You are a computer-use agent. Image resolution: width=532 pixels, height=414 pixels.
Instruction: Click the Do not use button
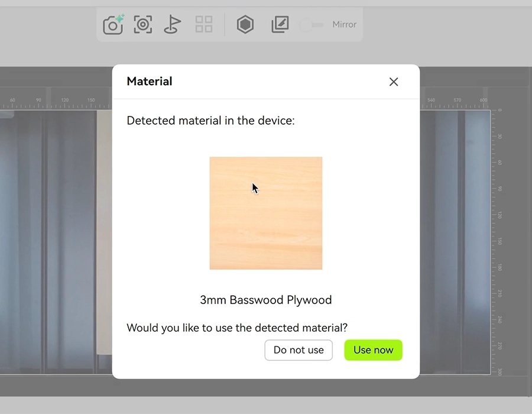pyautogui.click(x=299, y=350)
